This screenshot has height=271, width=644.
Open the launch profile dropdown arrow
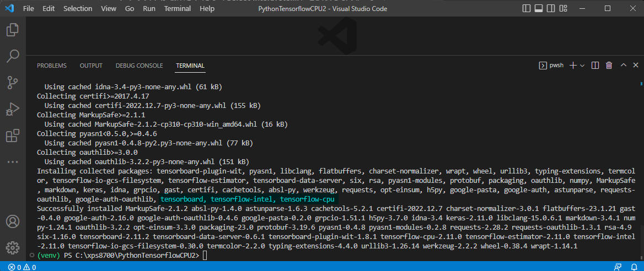(x=582, y=66)
